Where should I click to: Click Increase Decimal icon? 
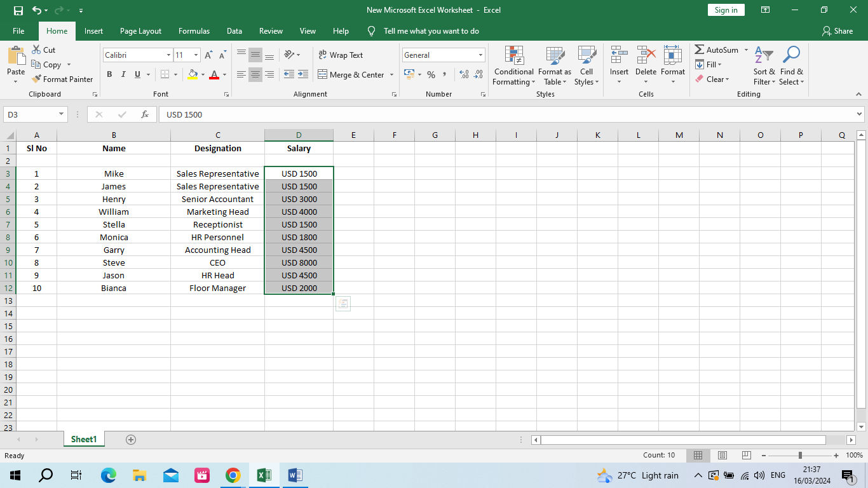point(464,74)
